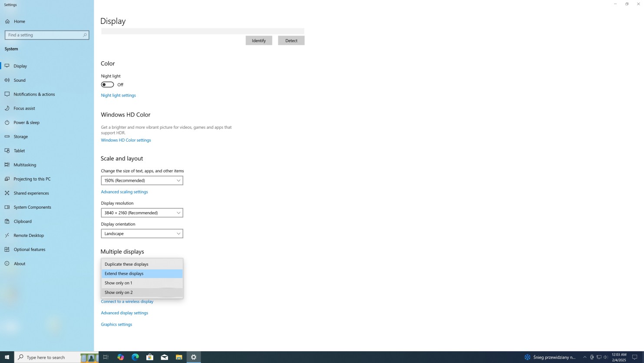The height and width of the screenshot is (363, 644).
Task: Open Settings gear on taskbar
Action: tap(194, 357)
